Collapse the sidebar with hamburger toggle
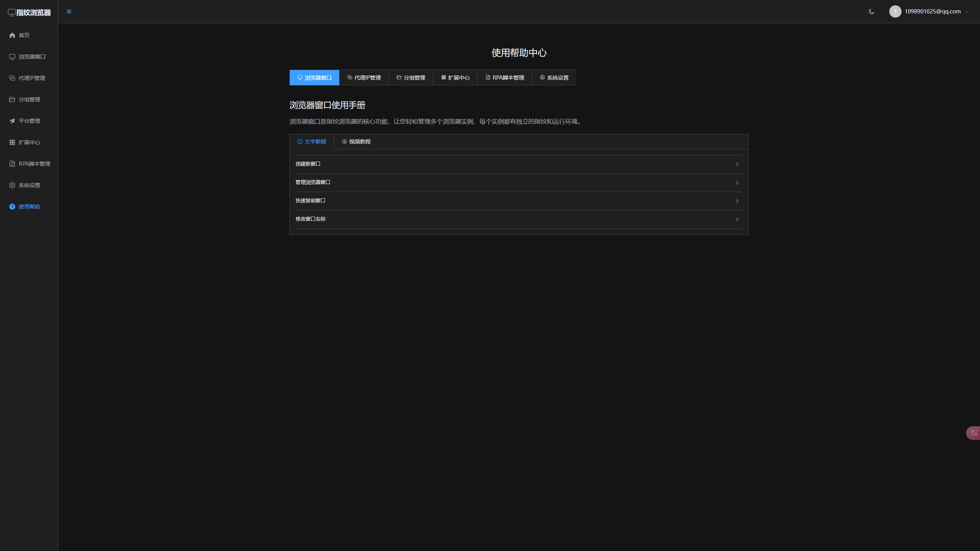 point(69,11)
